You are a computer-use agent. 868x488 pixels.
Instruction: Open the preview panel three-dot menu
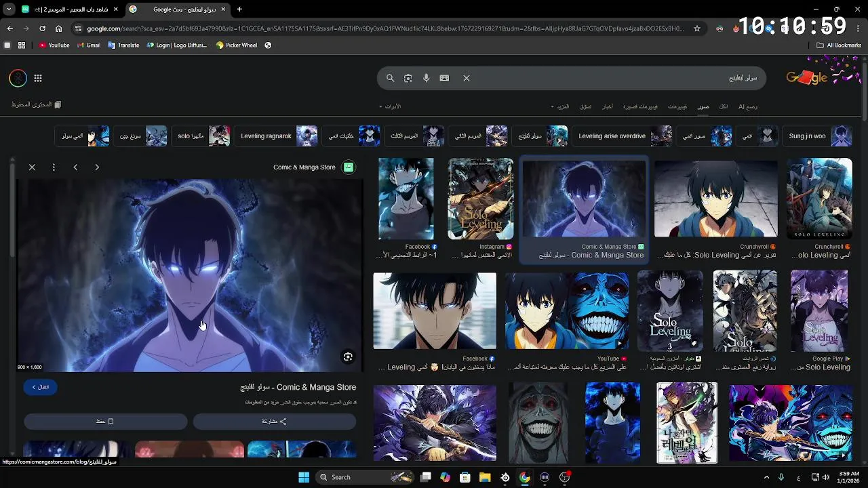coord(54,167)
